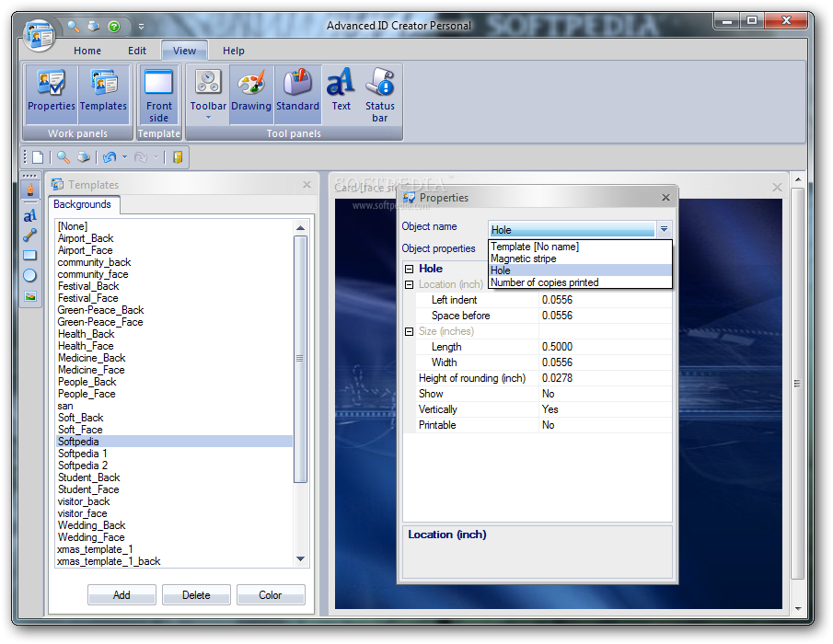Select the Line tool in drawing toolbar
The width and height of the screenshot is (833, 644).
point(30,236)
